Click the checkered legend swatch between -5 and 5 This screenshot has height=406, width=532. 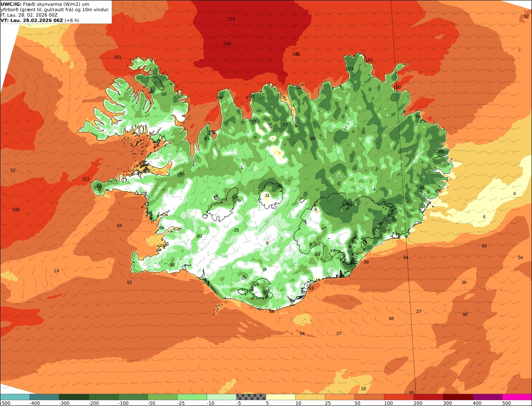pos(251,397)
